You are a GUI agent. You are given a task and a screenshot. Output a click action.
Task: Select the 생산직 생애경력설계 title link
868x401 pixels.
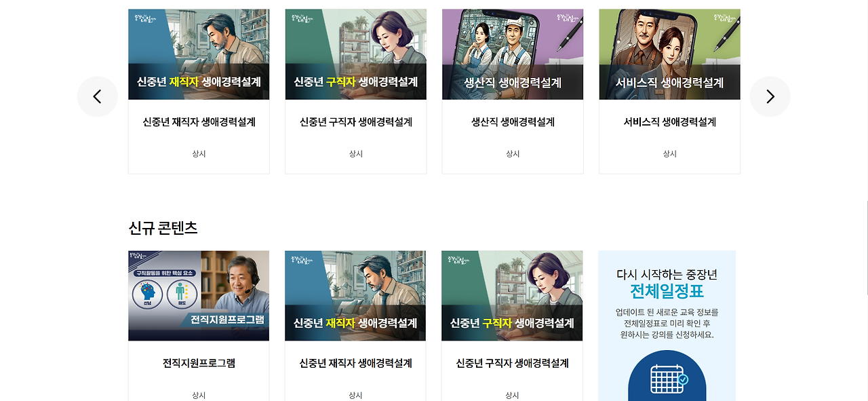(x=513, y=122)
